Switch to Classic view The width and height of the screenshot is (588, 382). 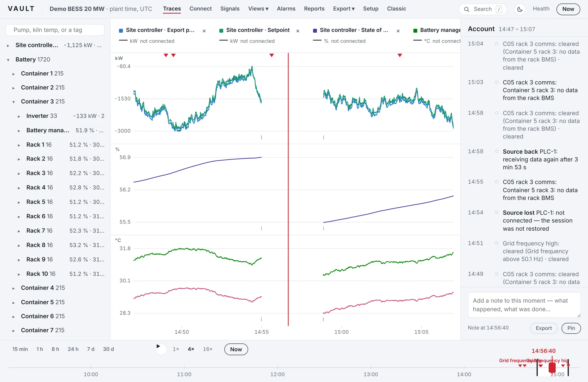click(x=396, y=9)
